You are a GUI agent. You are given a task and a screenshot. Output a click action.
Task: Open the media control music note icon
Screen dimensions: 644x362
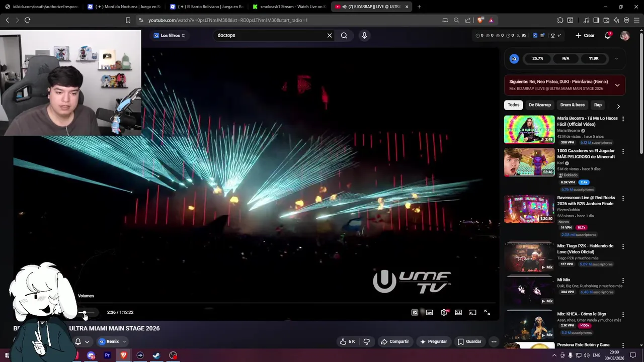586,20
